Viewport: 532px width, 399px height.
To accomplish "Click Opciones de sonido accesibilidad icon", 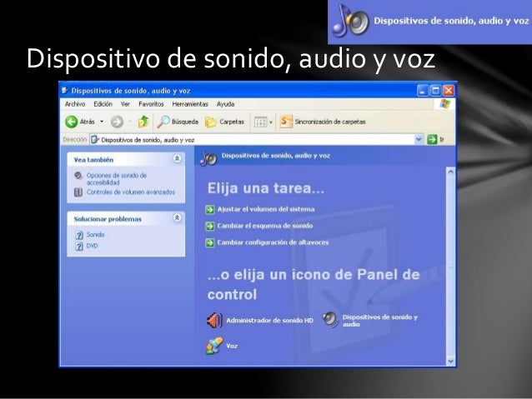I will tap(78, 176).
